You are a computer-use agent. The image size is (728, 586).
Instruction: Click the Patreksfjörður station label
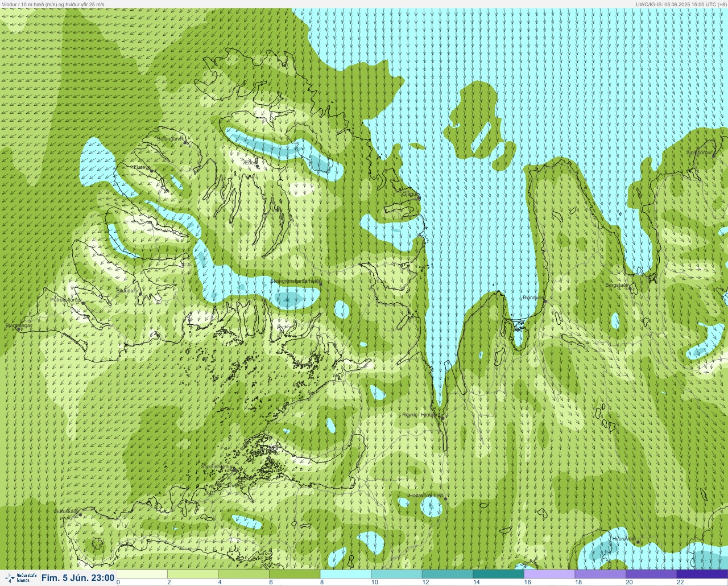click(67, 299)
